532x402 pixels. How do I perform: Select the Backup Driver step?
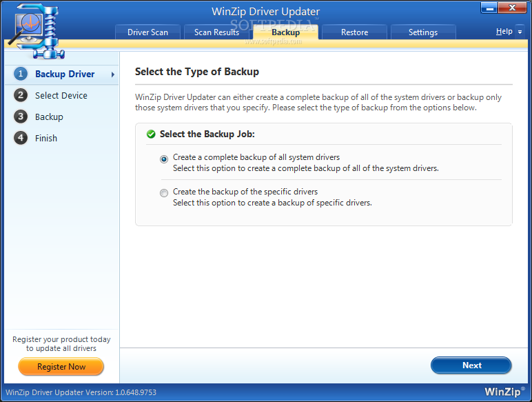(62, 74)
